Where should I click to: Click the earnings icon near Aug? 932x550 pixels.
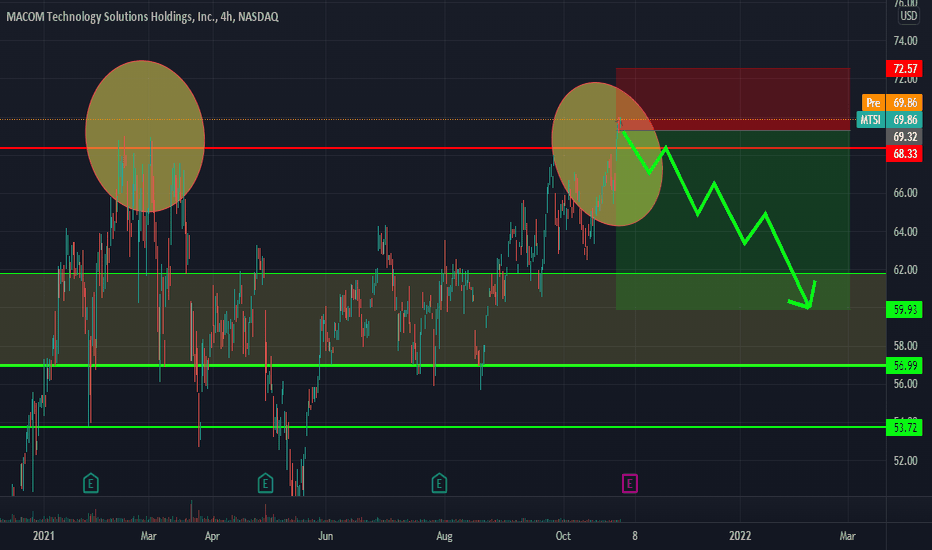coord(439,483)
